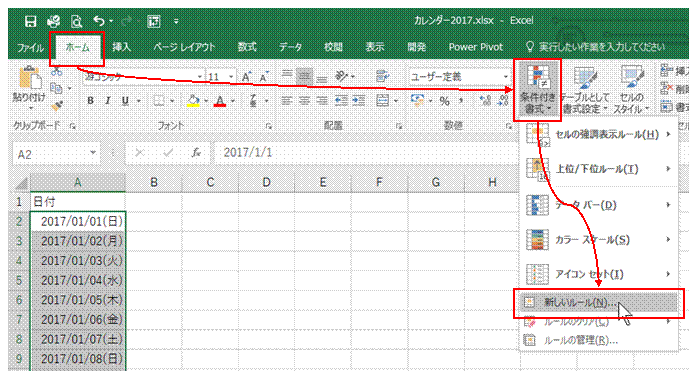Choose 新しいルール(N)... menu item
The width and height of the screenshot is (698, 377).
point(599,303)
